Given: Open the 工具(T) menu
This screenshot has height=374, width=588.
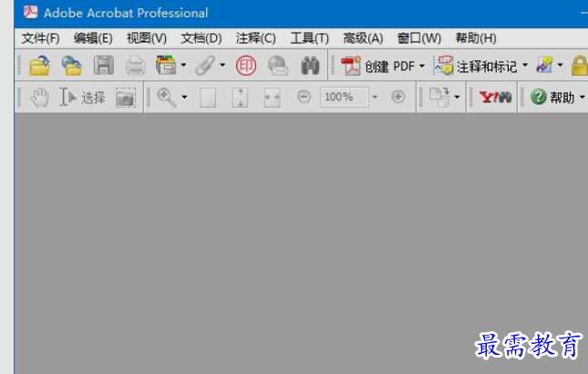Looking at the screenshot, I should coord(309,38).
